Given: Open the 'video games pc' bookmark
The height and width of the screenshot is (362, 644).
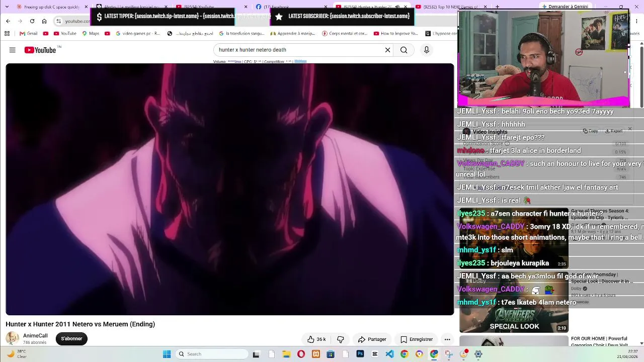Looking at the screenshot, I should [x=138, y=34].
